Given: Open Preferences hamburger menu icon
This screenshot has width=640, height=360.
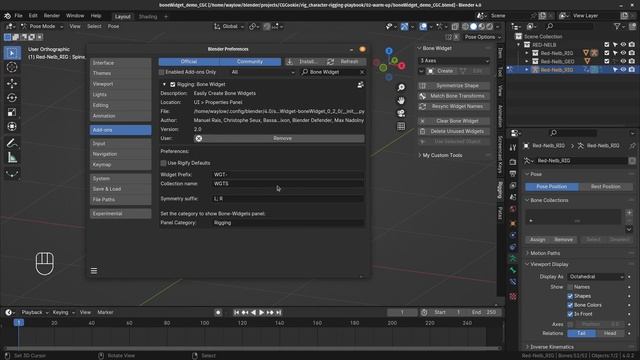Looking at the screenshot, I should tap(94, 271).
